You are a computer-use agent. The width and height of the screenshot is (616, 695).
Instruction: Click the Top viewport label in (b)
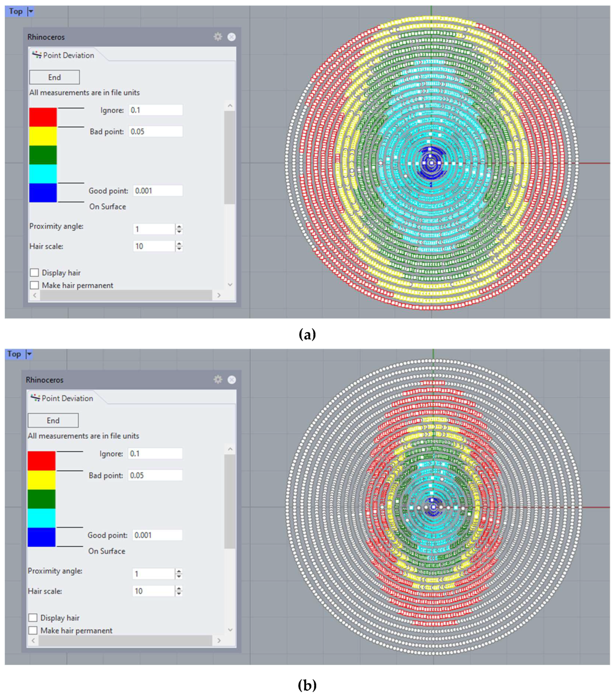click(x=14, y=354)
